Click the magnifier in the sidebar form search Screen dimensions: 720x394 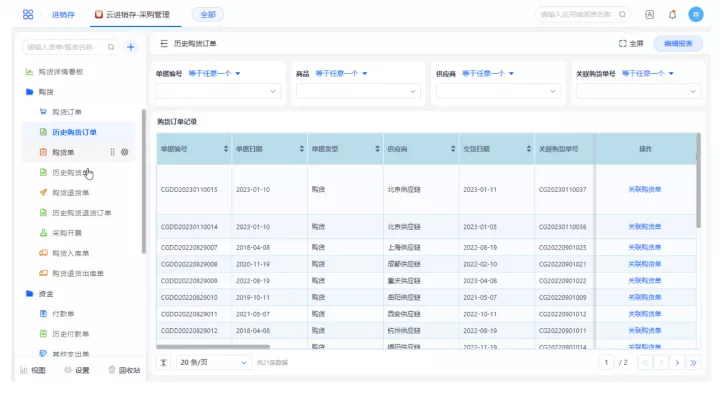[111, 47]
